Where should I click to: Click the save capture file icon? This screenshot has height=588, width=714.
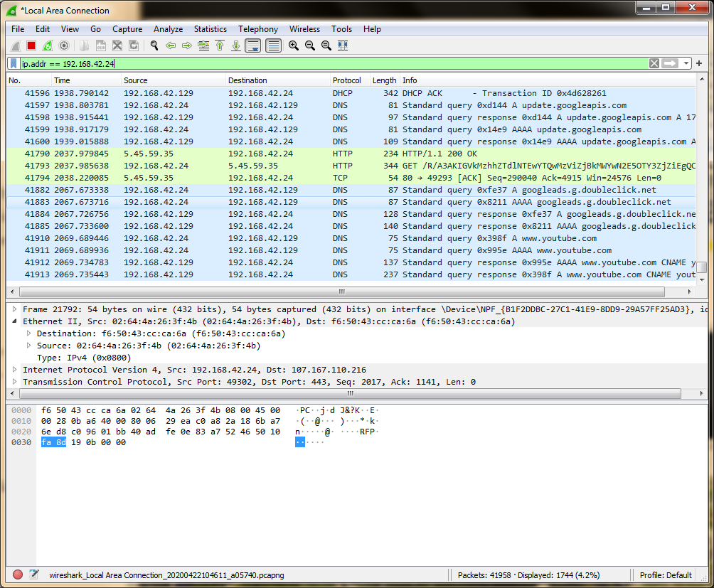pos(101,46)
